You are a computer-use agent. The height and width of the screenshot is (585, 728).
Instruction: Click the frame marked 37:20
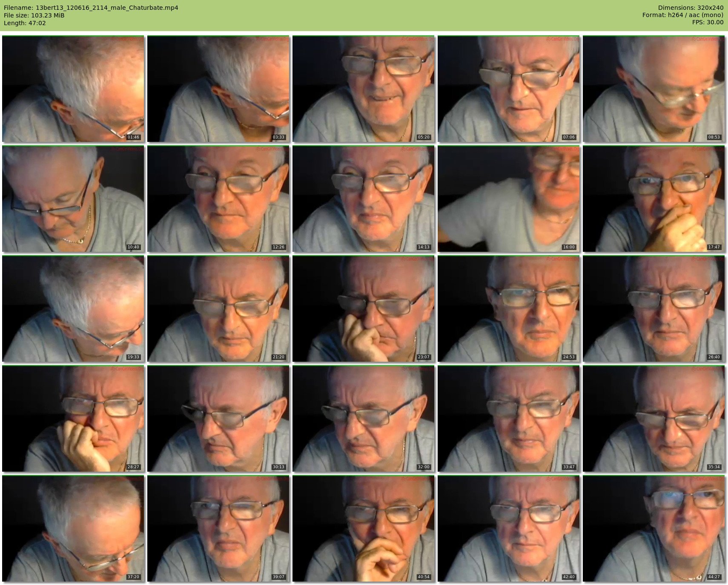click(73, 528)
